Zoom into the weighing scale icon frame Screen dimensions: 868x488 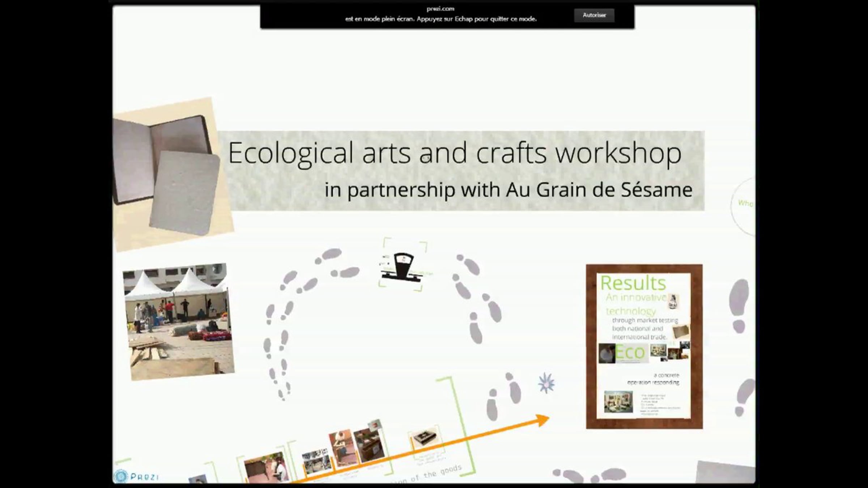pyautogui.click(x=403, y=266)
